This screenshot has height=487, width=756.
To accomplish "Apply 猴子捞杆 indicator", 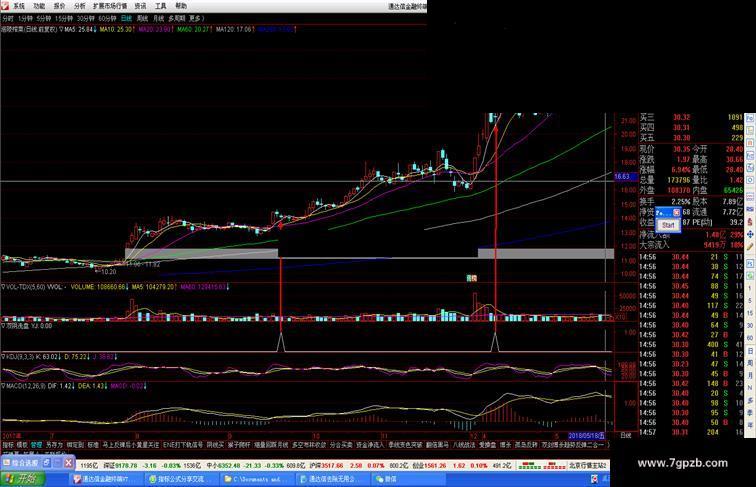I will 238,445.
